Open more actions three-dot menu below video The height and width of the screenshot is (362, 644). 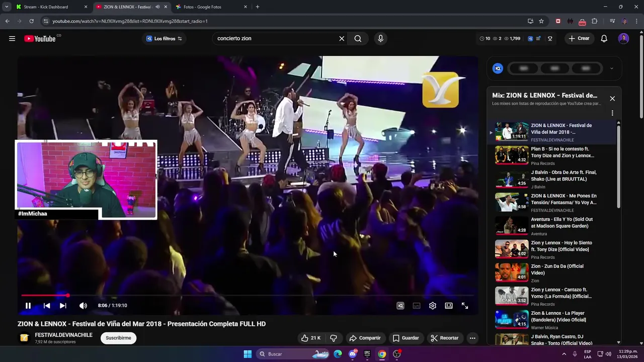[472, 338]
